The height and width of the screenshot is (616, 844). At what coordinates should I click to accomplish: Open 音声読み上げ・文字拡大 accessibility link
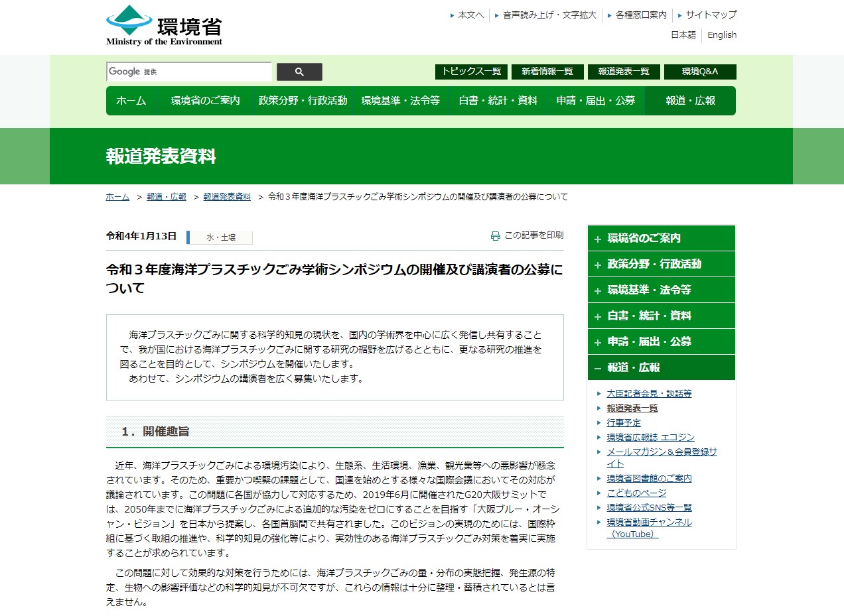(x=549, y=15)
